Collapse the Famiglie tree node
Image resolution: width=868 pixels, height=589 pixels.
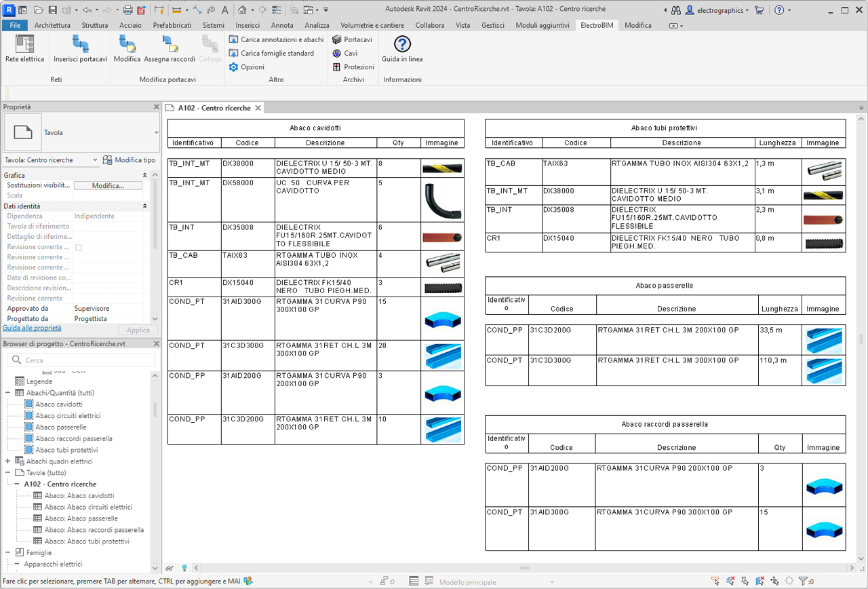[x=8, y=553]
